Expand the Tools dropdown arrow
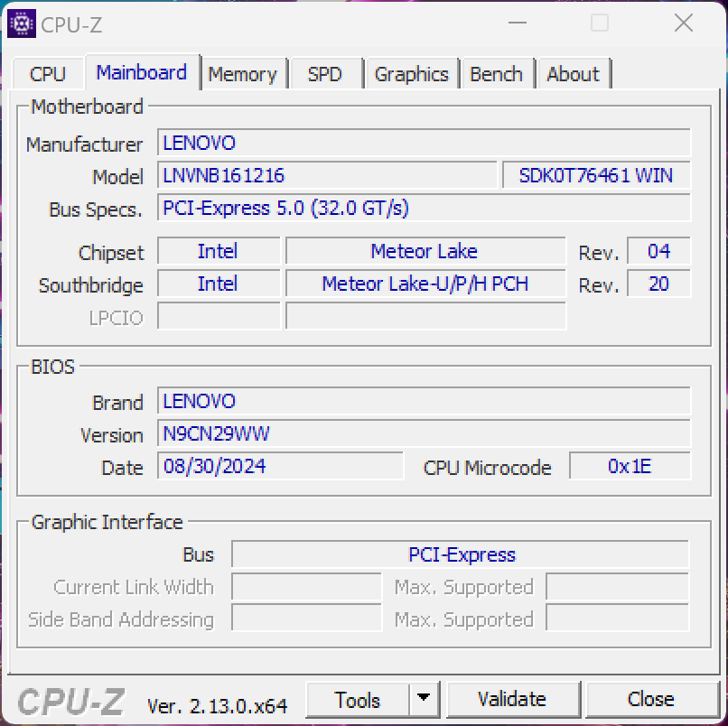This screenshot has height=726, width=728. [424, 698]
